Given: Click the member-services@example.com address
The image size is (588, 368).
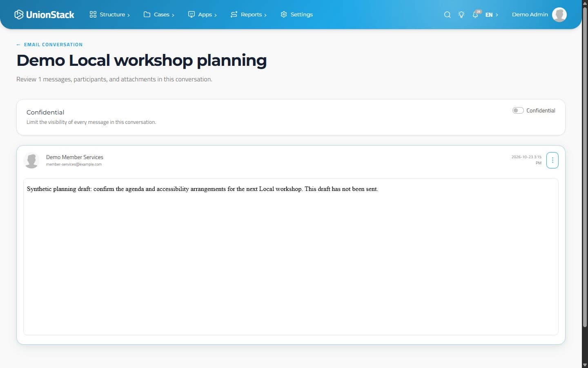Looking at the screenshot, I should [74, 164].
